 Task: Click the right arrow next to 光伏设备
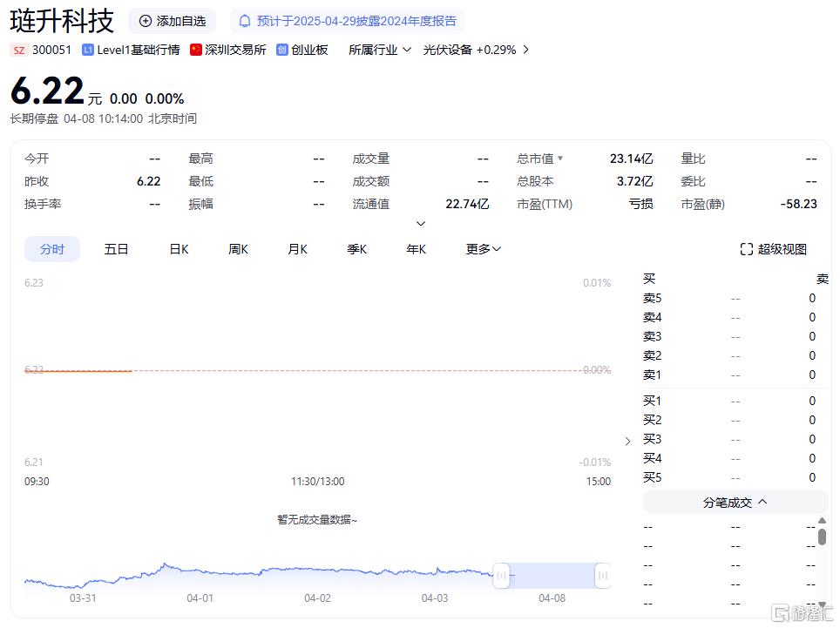[526, 50]
